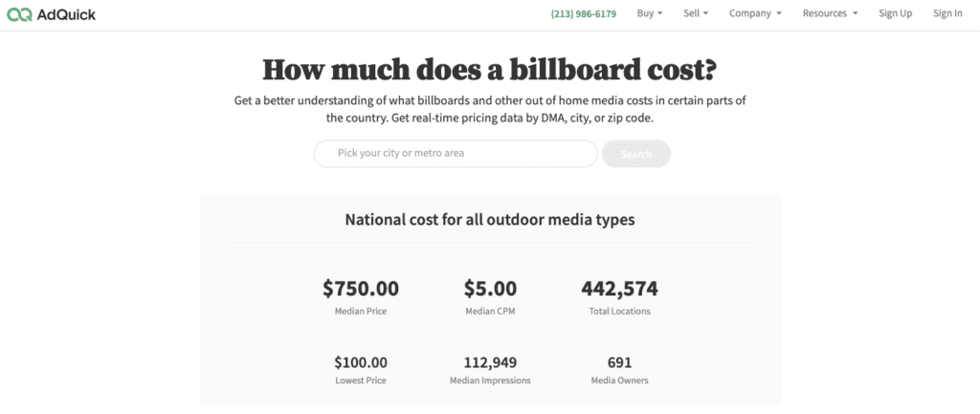This screenshot has height=414, width=980.
Task: Click the AdQuick brand name text
Action: [x=66, y=13]
